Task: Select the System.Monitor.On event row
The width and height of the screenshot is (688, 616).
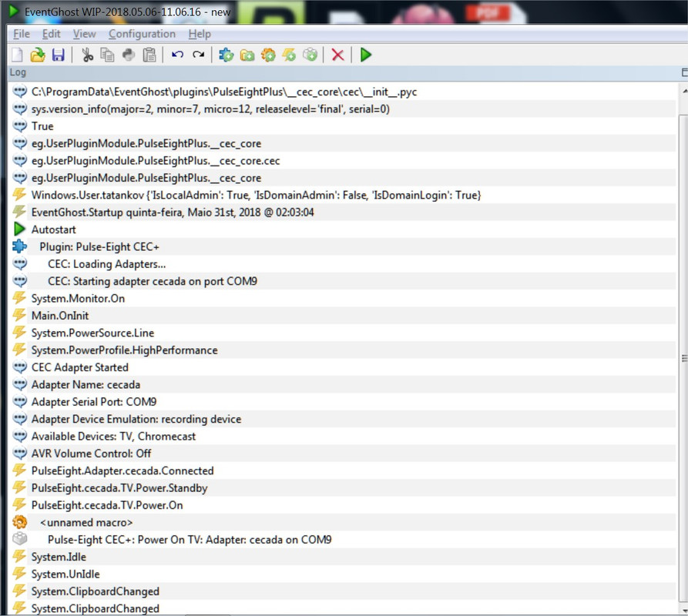Action: [x=344, y=299]
